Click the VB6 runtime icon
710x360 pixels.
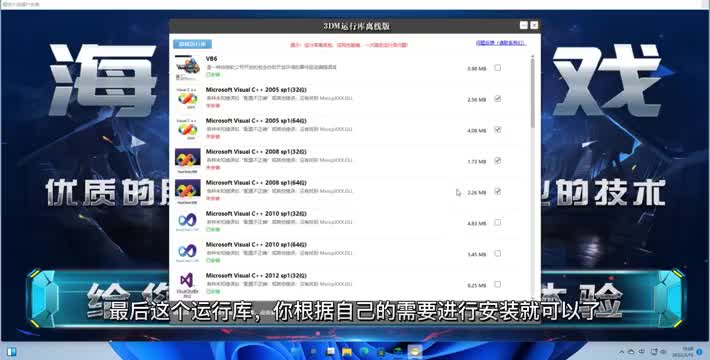187,67
